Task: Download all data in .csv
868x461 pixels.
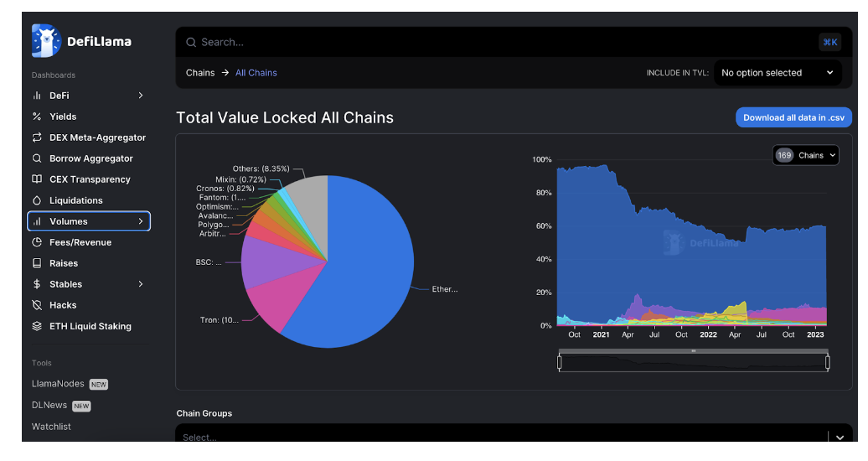Action: [x=793, y=117]
